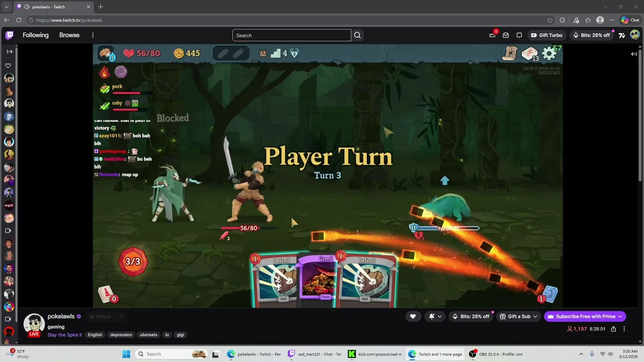The width and height of the screenshot is (644, 362).
Task: Click the English tag
Action: (x=95, y=335)
